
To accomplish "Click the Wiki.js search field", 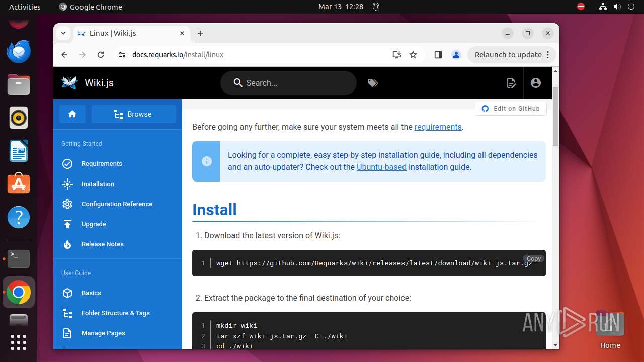I will pyautogui.click(x=288, y=83).
